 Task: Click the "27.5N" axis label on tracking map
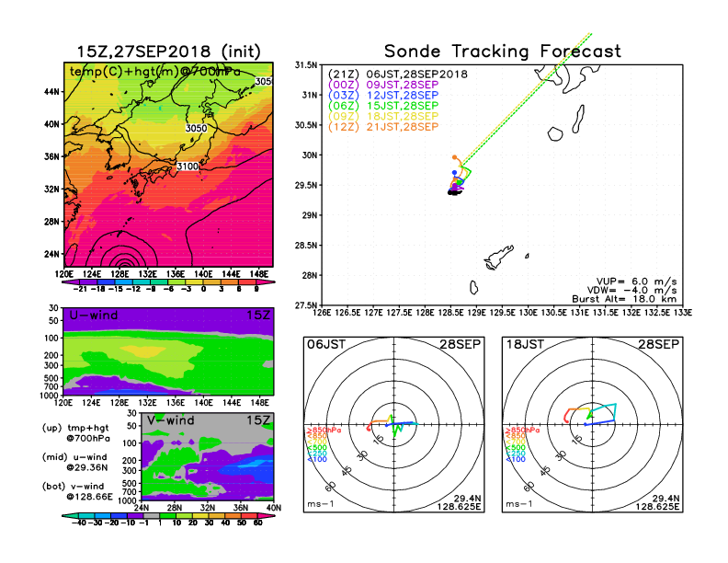tap(306, 305)
